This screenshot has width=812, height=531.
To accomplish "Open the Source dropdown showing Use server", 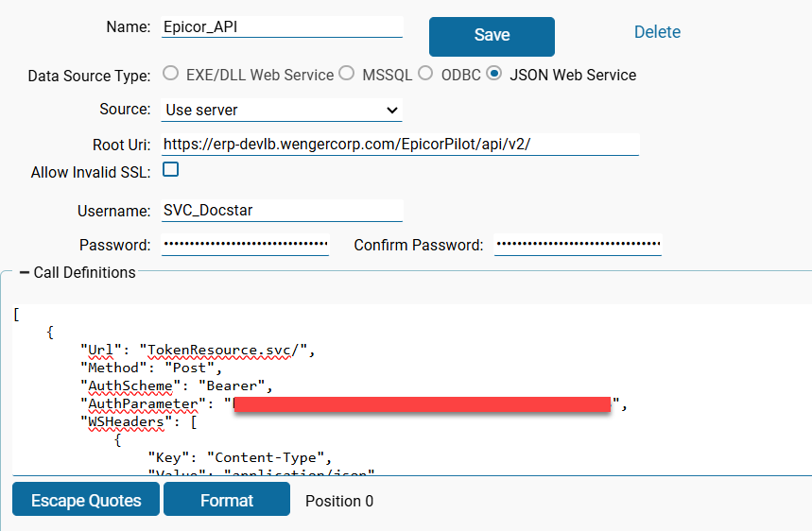I will (282, 110).
